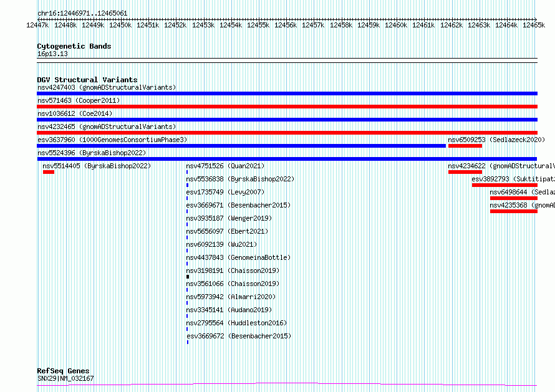Click the 12465k ruler tick label
The width and height of the screenshot is (555, 392).
(x=534, y=25)
